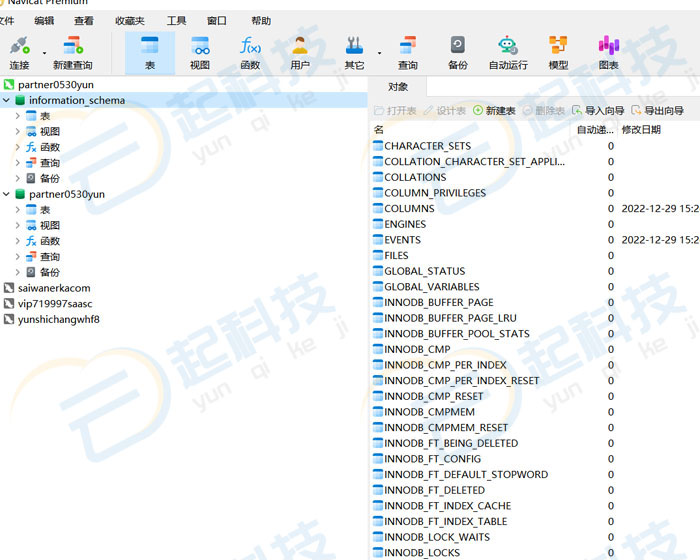Image resolution: width=700 pixels, height=560 pixels.
Task: Click the 设计表 (Design Table) button
Action: click(x=445, y=110)
